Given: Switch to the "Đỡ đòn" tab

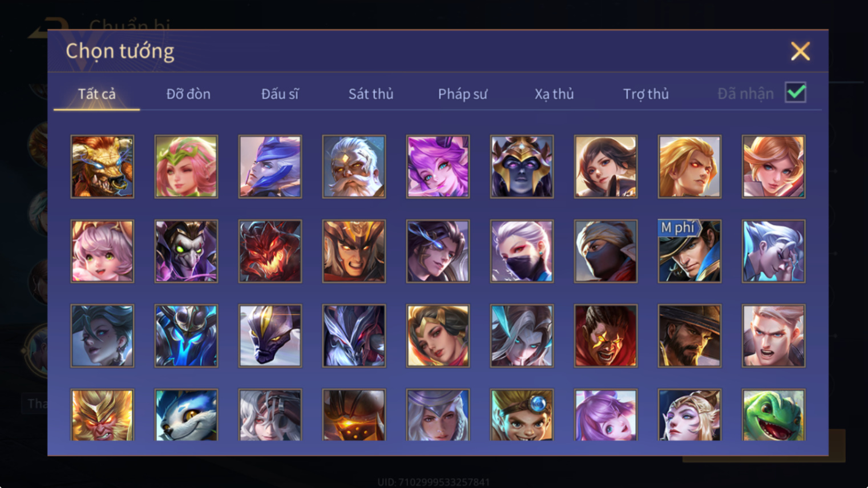Looking at the screenshot, I should (188, 94).
